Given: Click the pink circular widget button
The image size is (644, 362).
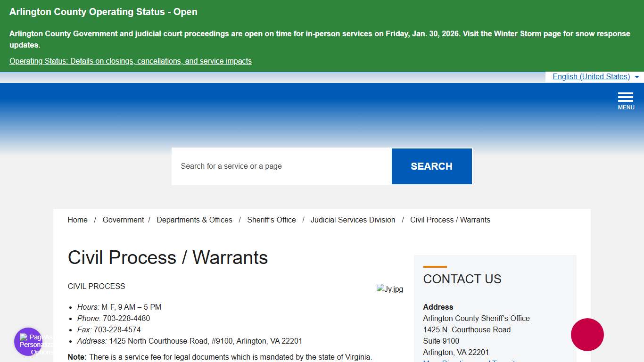Looking at the screenshot, I should [x=587, y=335].
